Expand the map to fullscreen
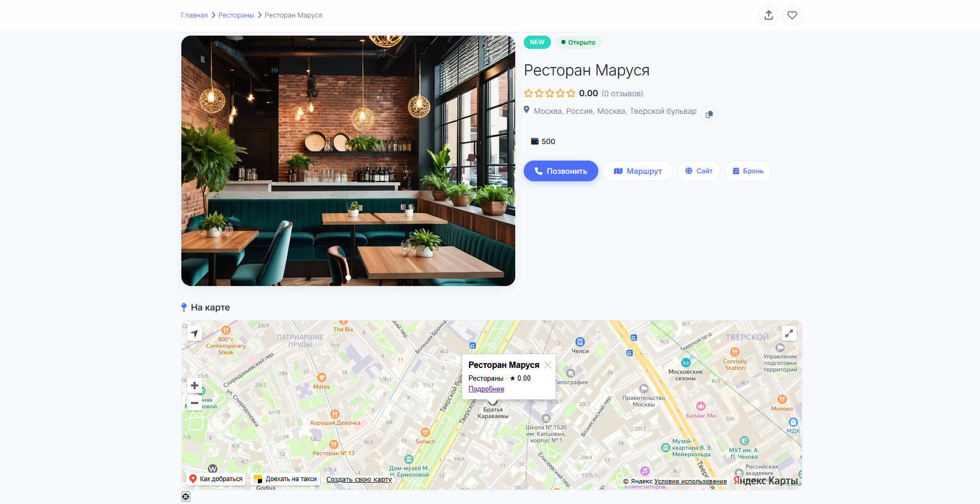 point(789,333)
